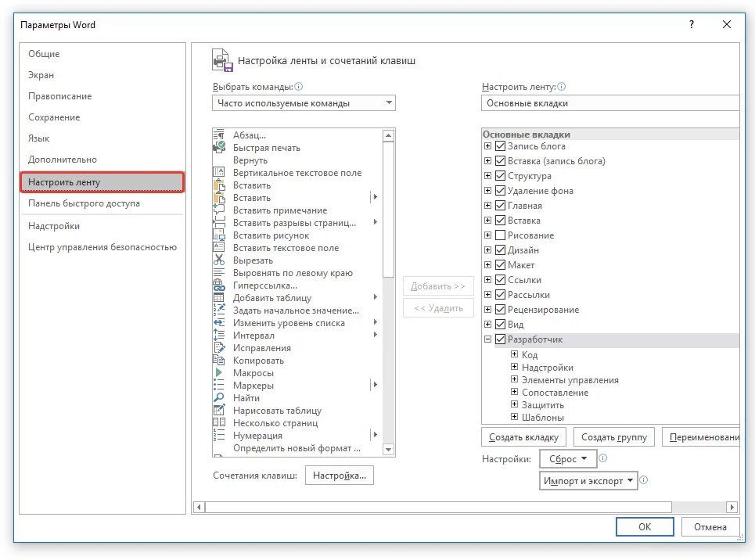
Task: Toggle the Главная tab checkbox
Action: [x=500, y=206]
